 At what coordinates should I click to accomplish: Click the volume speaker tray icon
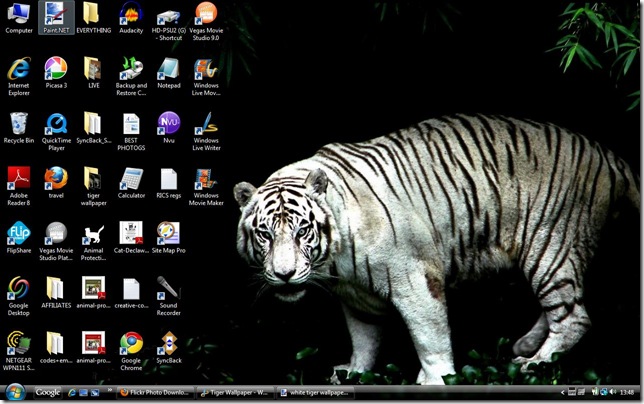tap(613, 393)
